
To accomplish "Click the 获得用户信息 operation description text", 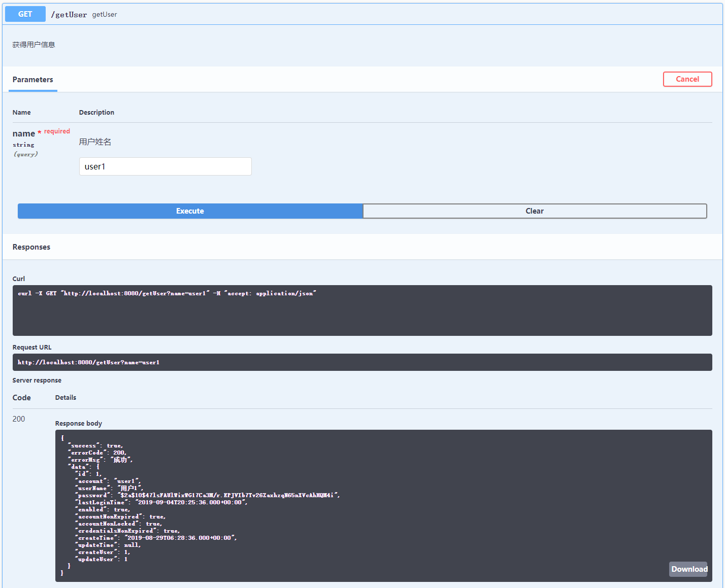I will 34,45.
